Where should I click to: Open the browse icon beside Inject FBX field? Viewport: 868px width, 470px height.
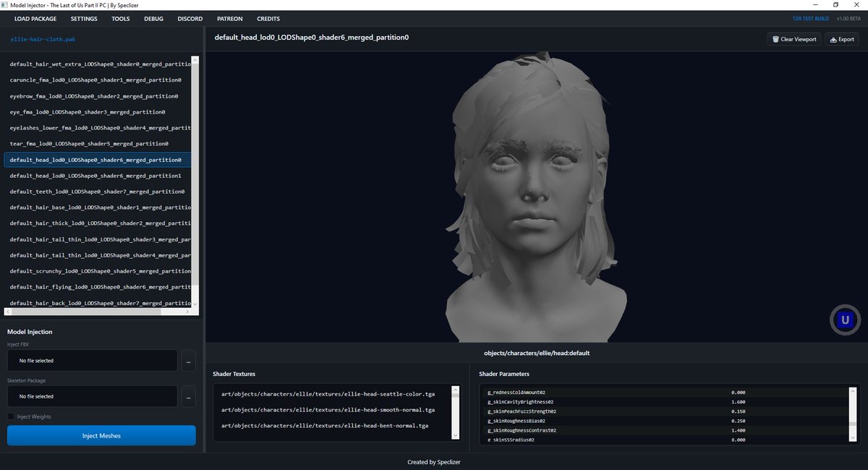tap(188, 360)
